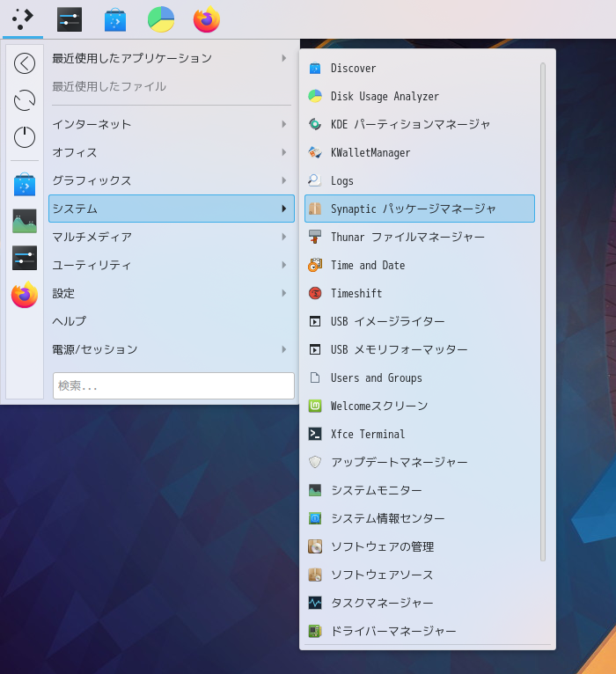Click the circular-arrows icon in the menu sidebar
The height and width of the screenshot is (674, 616).
[25, 100]
